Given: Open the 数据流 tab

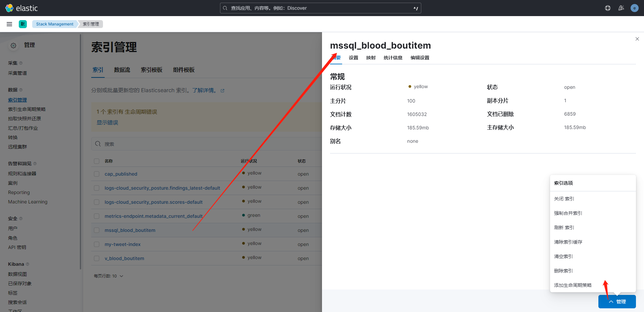Looking at the screenshot, I should click(122, 70).
